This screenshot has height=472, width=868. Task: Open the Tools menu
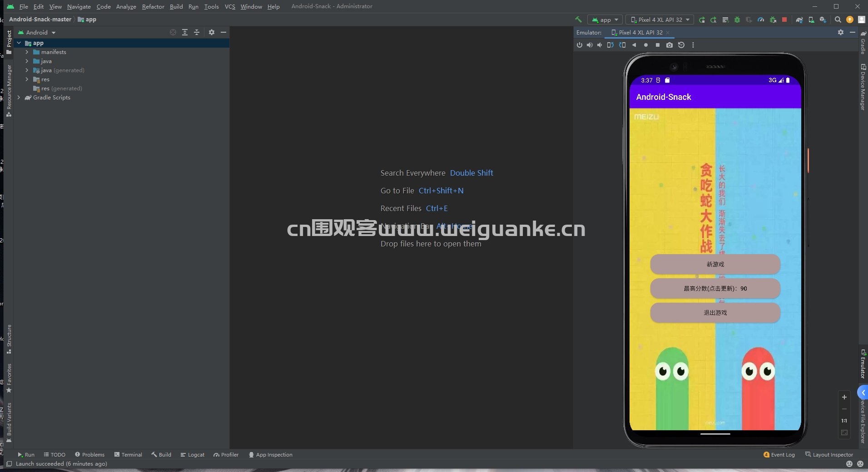(x=211, y=6)
